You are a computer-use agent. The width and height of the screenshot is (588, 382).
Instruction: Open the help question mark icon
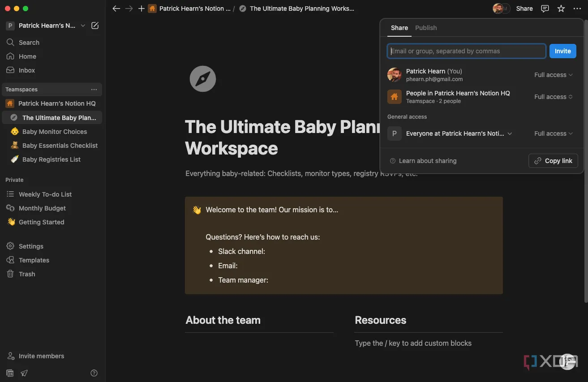click(x=94, y=373)
